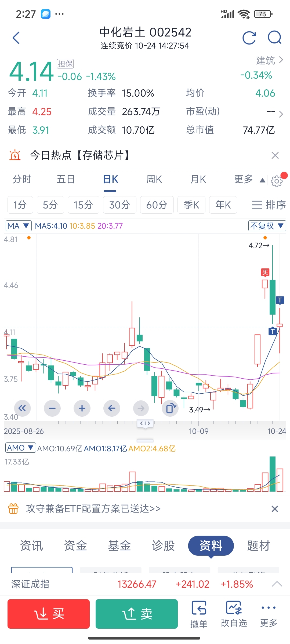Open chart settings gear icon
Viewport: 290px width, 644px height.
tap(277, 181)
